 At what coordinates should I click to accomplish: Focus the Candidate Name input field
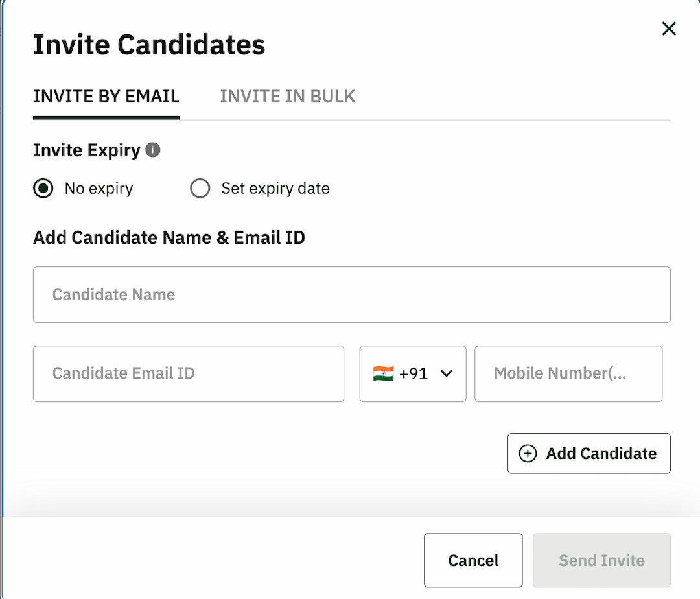(x=351, y=295)
